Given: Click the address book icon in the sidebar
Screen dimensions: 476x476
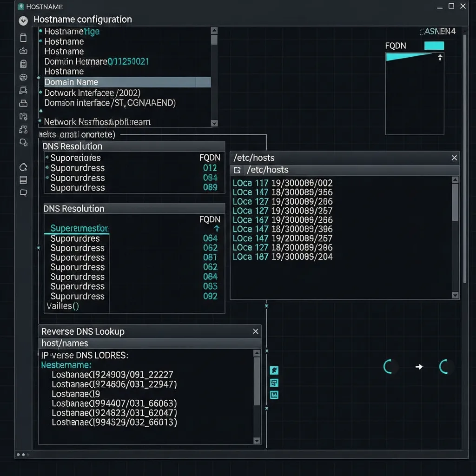Looking at the screenshot, I should pos(23,64).
